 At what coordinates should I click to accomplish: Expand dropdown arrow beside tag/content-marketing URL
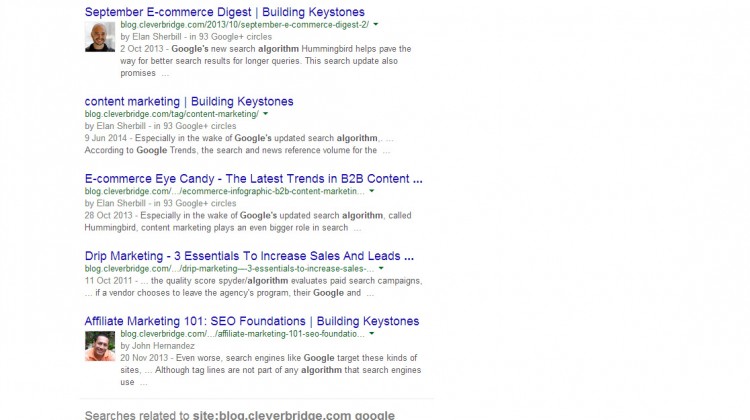click(265, 114)
